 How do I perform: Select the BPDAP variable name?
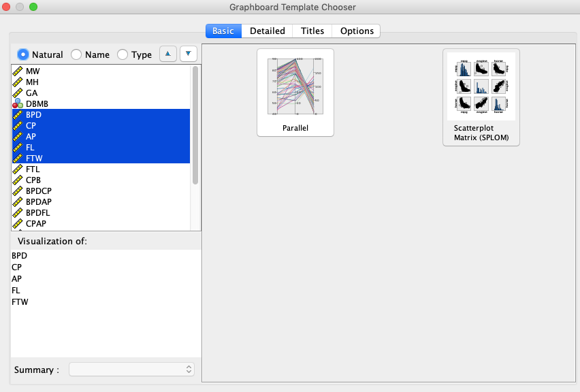pyautogui.click(x=39, y=202)
